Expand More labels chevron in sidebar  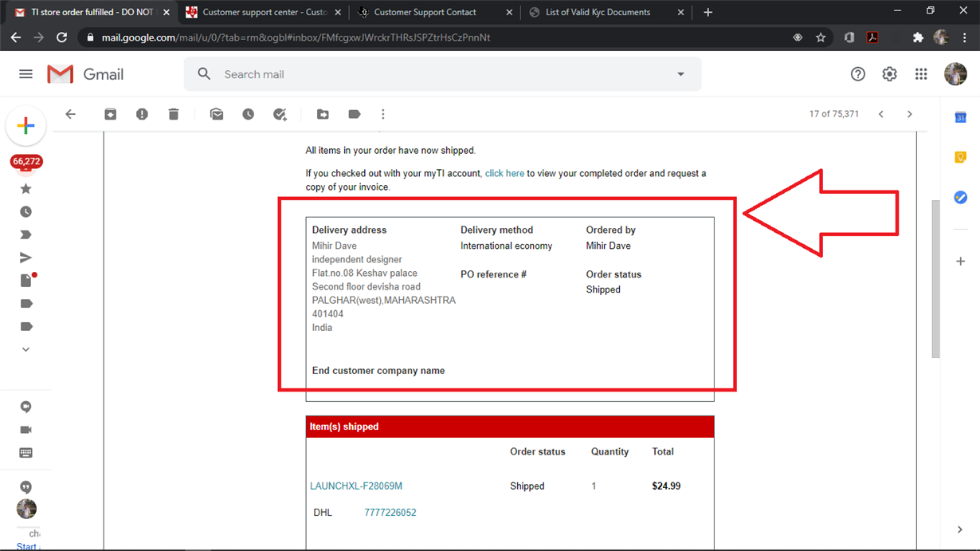coord(25,349)
